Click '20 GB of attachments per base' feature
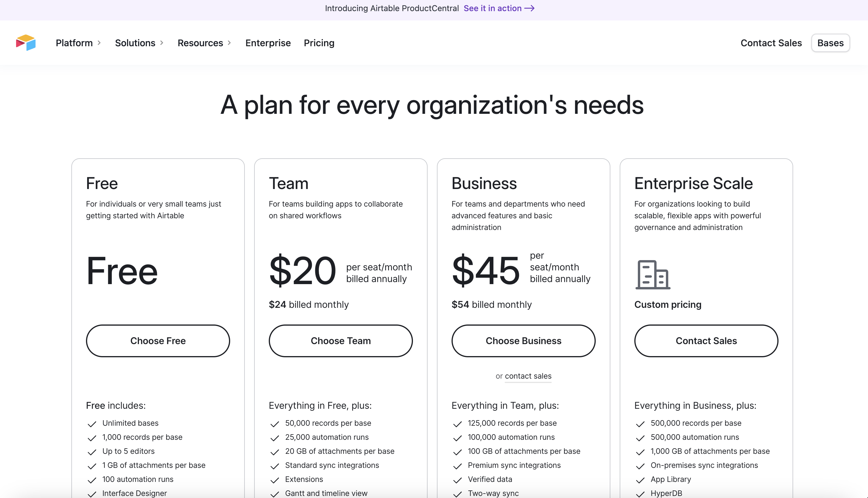868x498 pixels. [340, 451]
